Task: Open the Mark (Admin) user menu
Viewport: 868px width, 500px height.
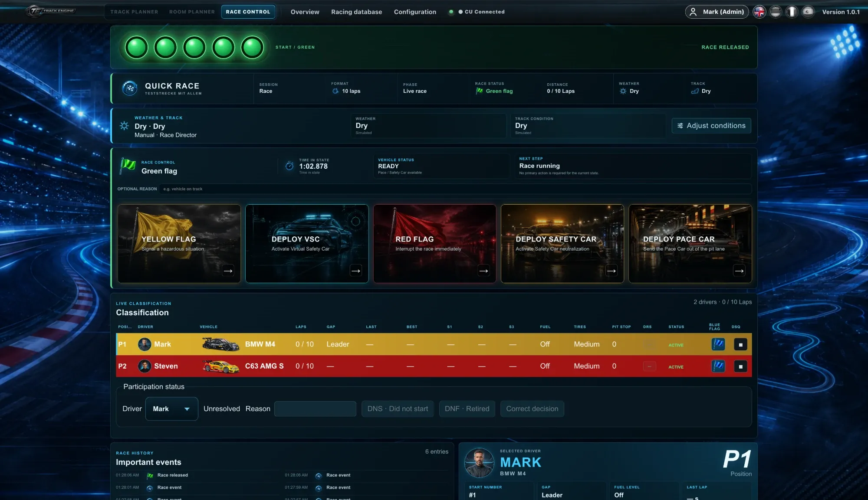Action: [717, 12]
